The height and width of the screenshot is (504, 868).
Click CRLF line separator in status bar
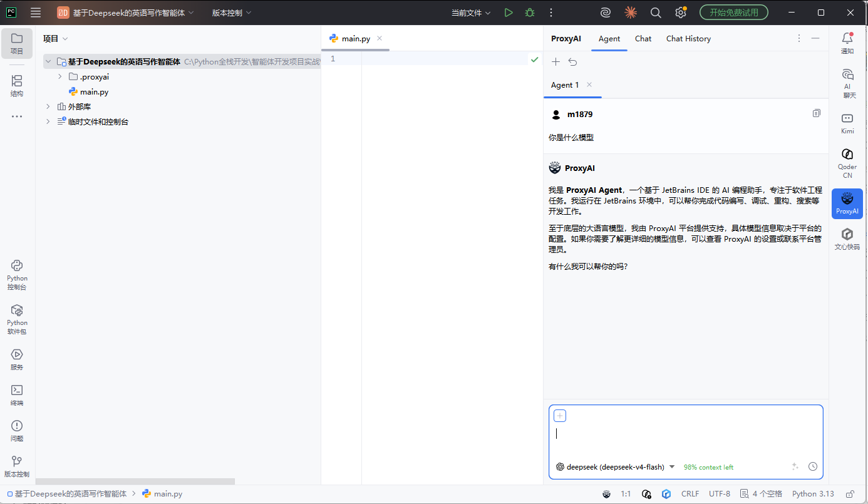point(690,494)
